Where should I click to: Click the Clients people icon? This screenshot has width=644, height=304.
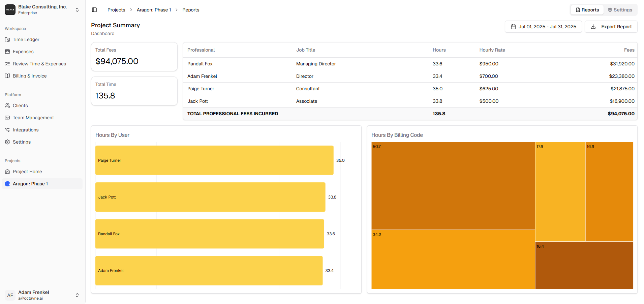point(7,105)
